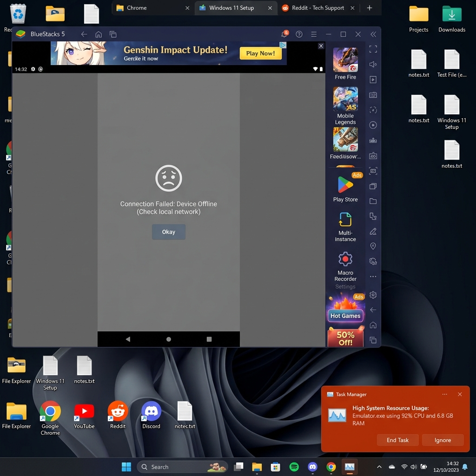Click the BlueStacks back arrow in title bar
The image size is (476, 476).
84,34
